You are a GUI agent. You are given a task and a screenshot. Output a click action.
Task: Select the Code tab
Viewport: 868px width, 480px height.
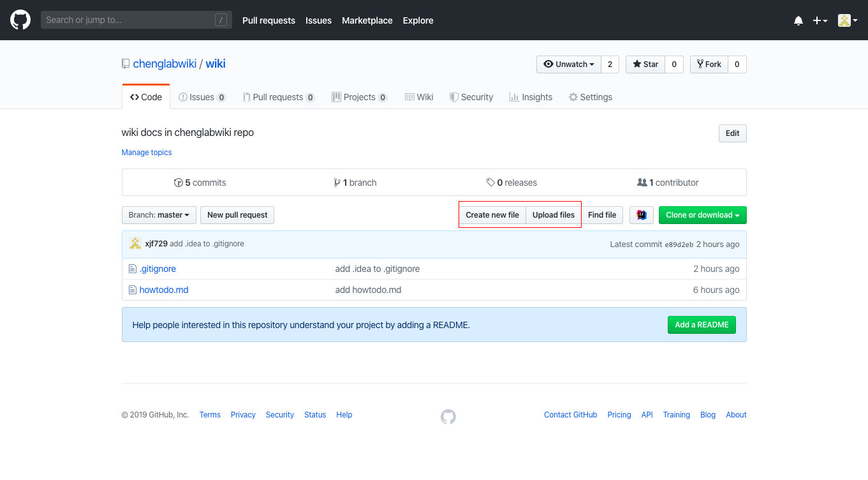click(146, 97)
